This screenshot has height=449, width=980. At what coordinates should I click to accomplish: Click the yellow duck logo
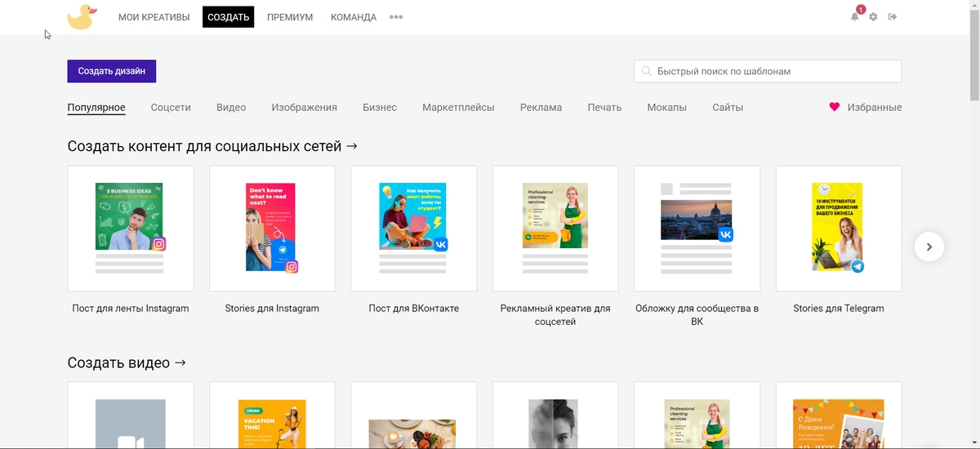(82, 17)
